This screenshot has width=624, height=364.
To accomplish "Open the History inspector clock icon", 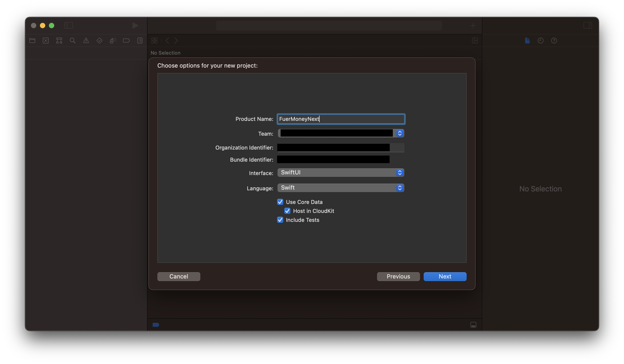I will [x=541, y=40].
